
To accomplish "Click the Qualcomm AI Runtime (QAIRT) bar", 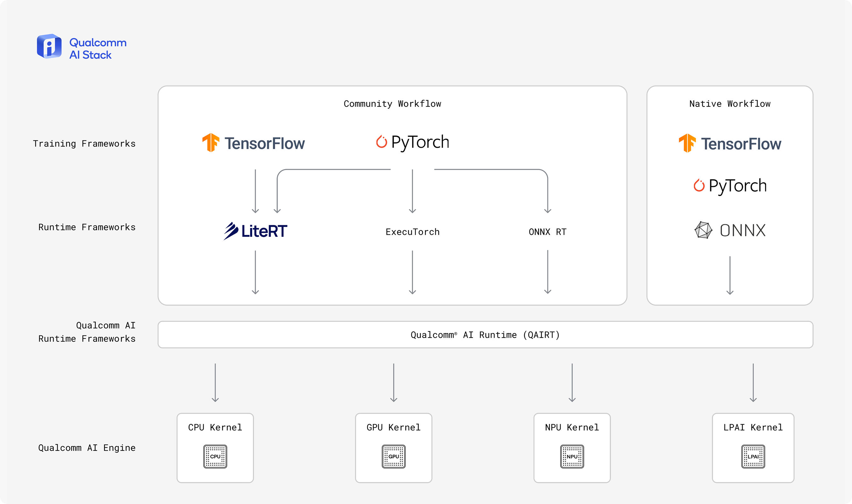I will pyautogui.click(x=485, y=335).
